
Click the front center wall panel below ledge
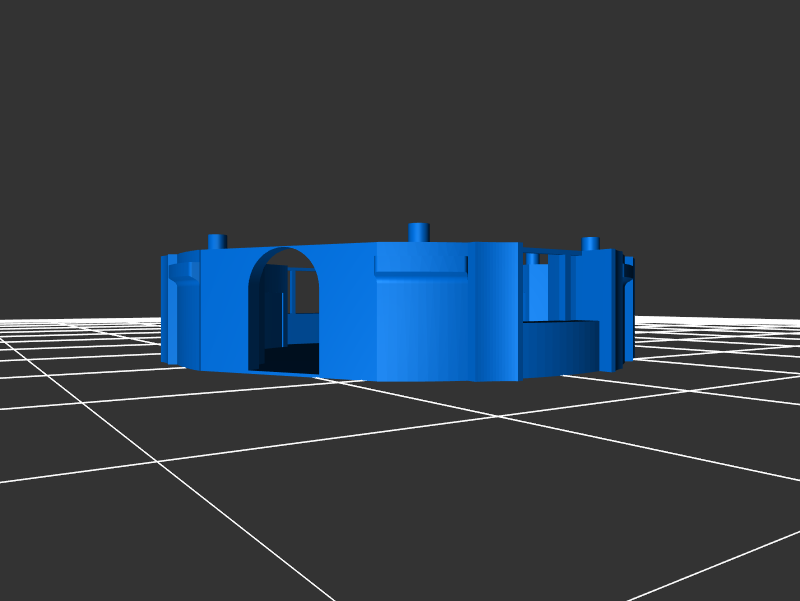tap(420, 330)
